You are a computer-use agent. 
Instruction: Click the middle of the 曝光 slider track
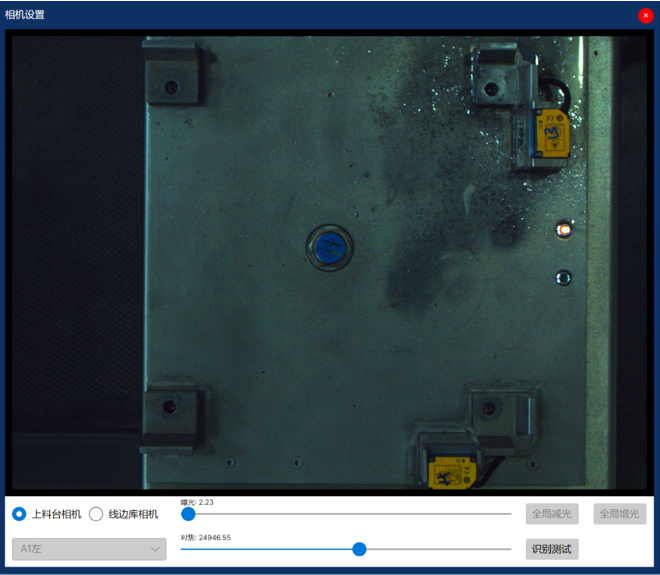pos(346,514)
